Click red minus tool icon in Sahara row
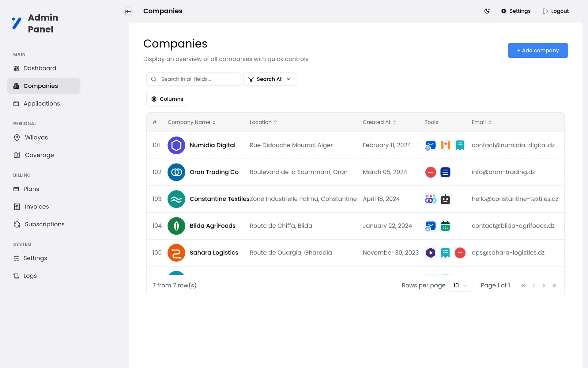 coord(460,253)
